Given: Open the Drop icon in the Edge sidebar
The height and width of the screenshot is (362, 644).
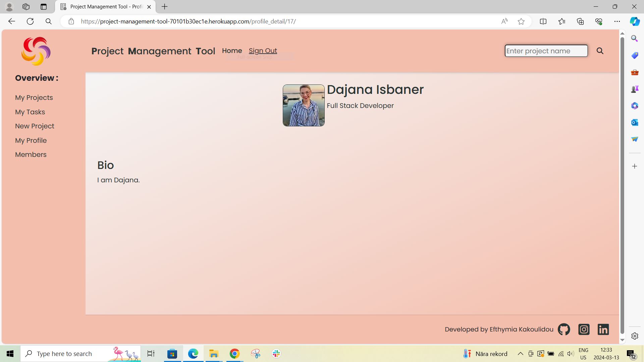Looking at the screenshot, I should tap(634, 139).
